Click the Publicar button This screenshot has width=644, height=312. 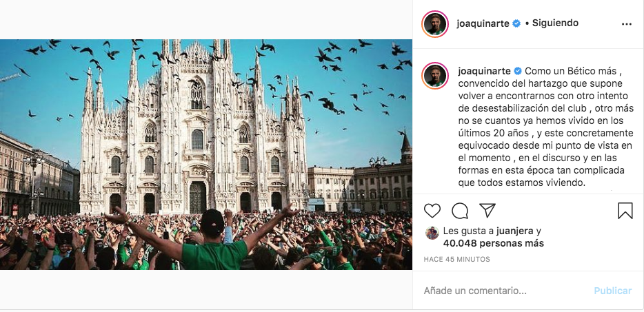tap(613, 291)
